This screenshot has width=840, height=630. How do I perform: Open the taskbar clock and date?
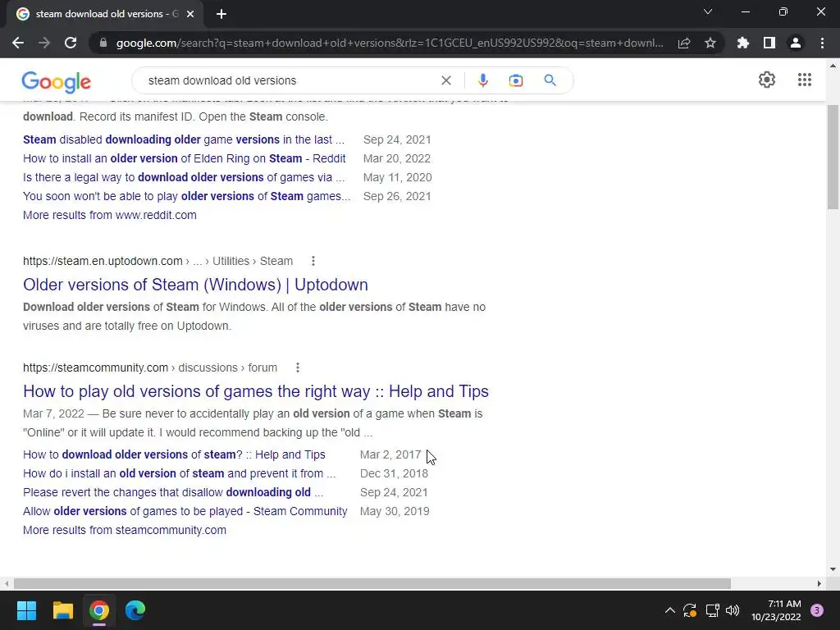776,610
